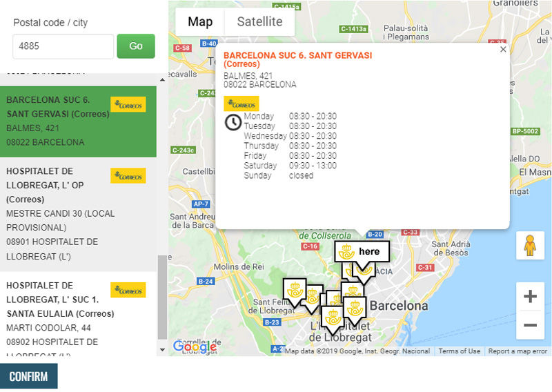The height and width of the screenshot is (392, 552).
Task: Zoom in the map with plus
Action: click(530, 296)
